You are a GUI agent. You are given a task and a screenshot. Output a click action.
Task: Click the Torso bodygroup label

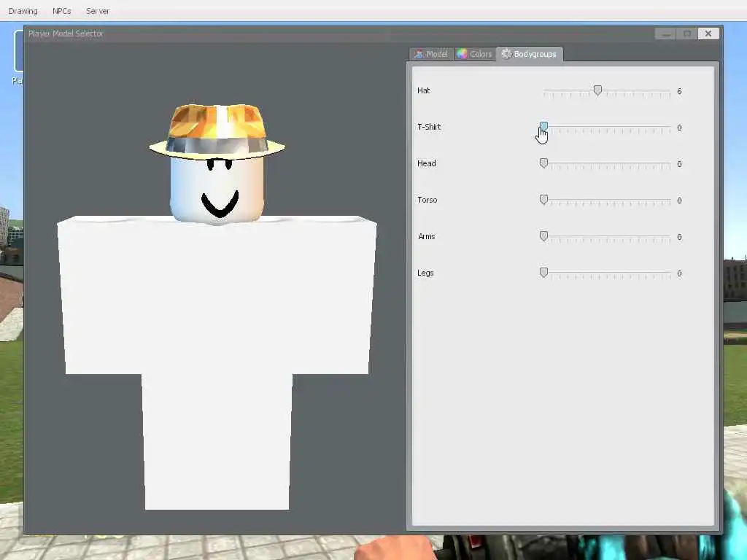pyautogui.click(x=427, y=200)
